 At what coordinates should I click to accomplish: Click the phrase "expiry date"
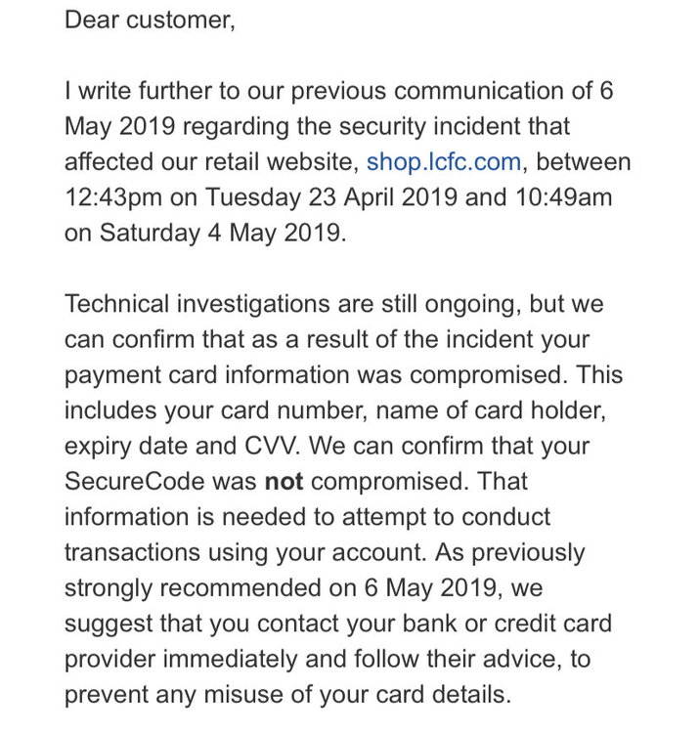point(126,446)
